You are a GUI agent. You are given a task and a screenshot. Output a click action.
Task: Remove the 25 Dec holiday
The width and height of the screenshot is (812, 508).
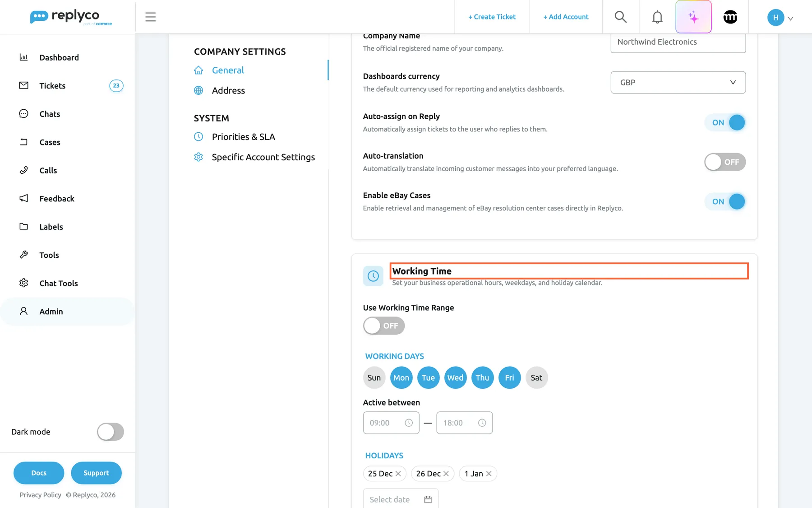pos(398,473)
